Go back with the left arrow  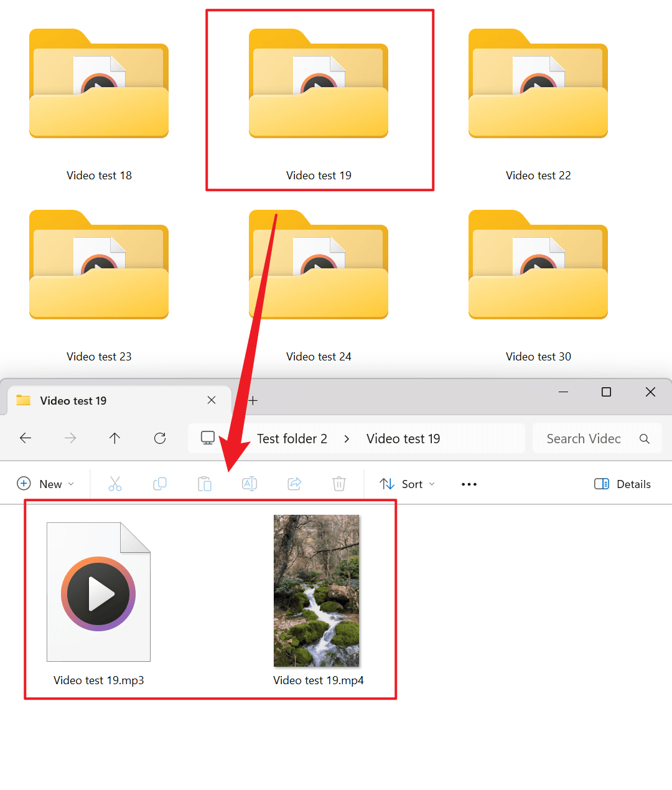click(26, 438)
